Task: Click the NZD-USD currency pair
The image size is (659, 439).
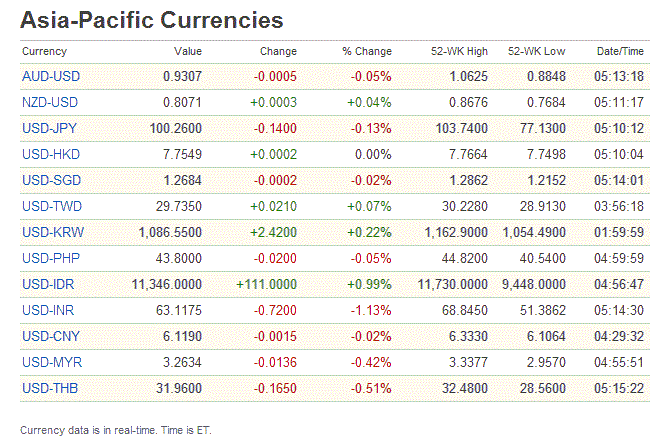Action: [x=49, y=103]
